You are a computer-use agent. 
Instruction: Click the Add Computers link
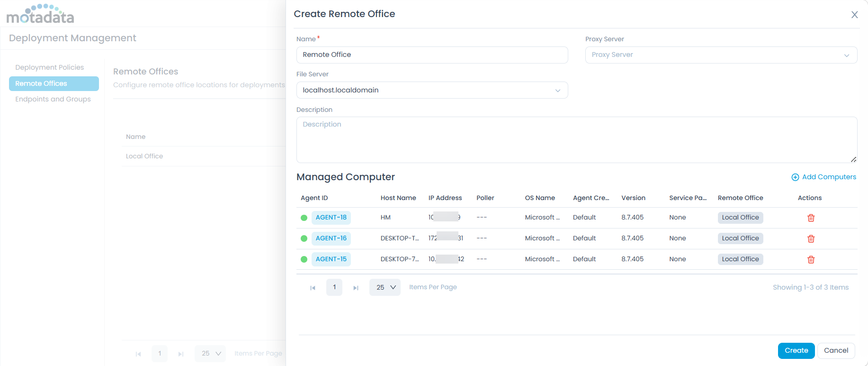(829, 177)
